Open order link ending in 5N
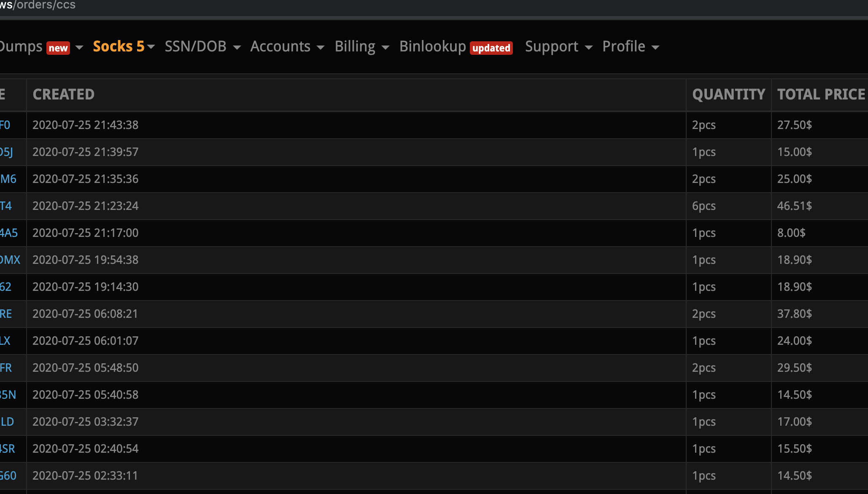The image size is (868, 494). [x=8, y=395]
